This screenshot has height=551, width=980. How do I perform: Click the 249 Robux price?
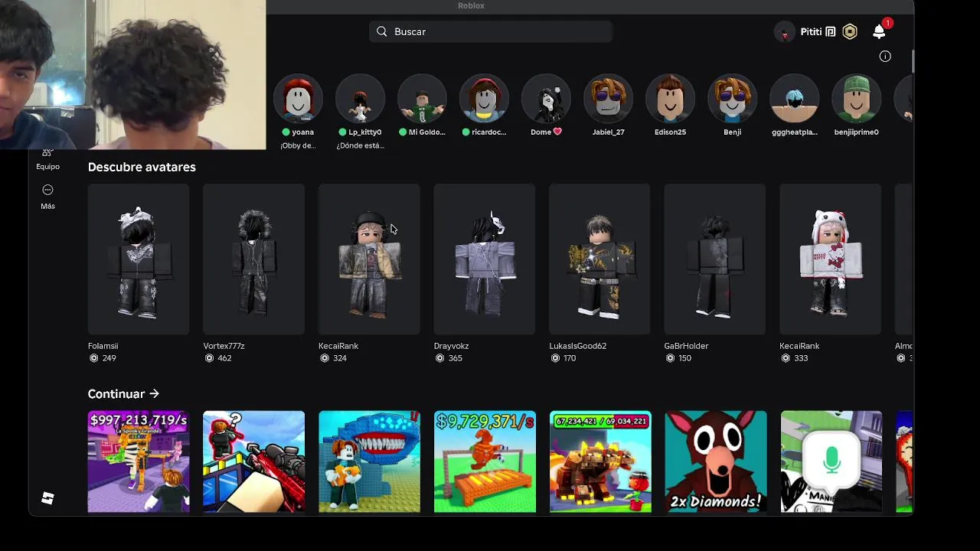(x=109, y=358)
